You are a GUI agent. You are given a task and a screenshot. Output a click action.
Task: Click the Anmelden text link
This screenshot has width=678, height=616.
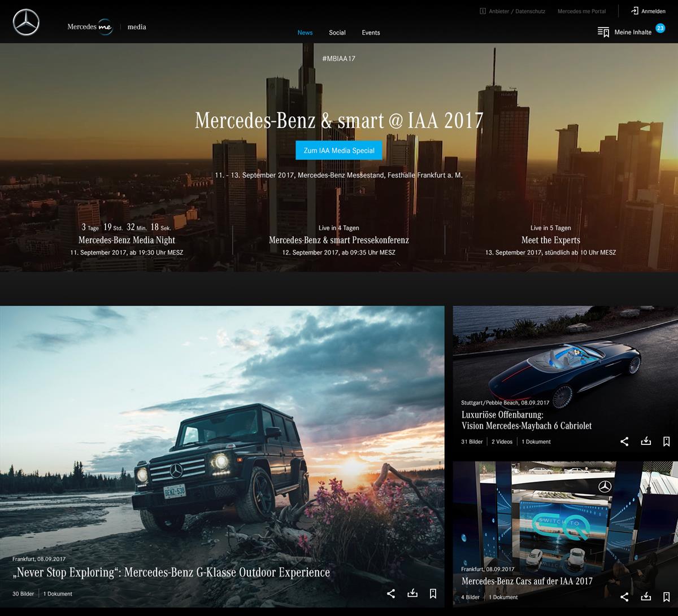point(653,11)
